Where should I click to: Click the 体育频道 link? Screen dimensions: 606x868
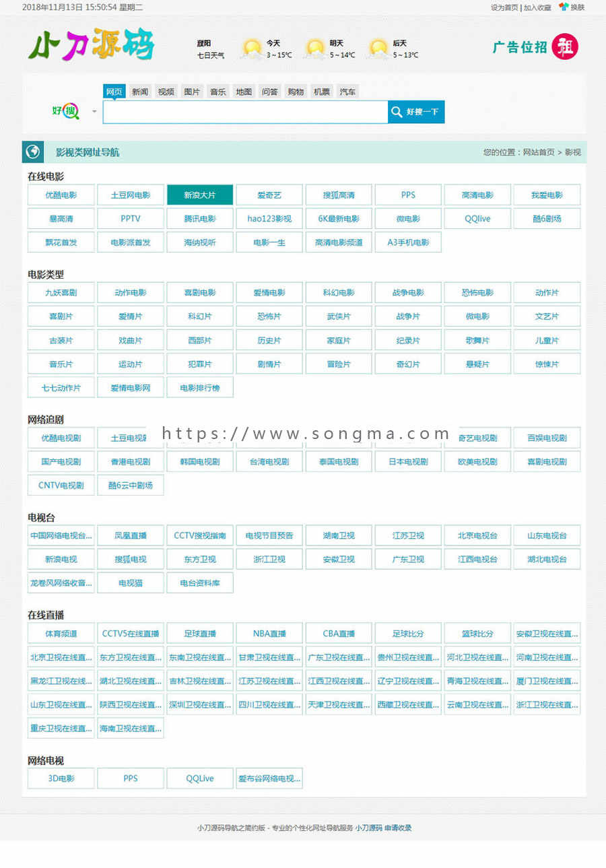click(x=61, y=633)
